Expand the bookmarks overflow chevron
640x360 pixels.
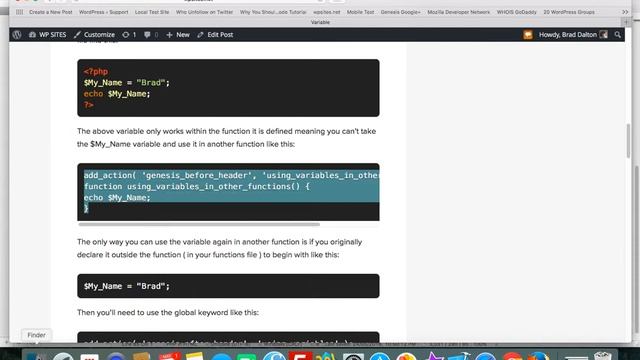point(625,12)
